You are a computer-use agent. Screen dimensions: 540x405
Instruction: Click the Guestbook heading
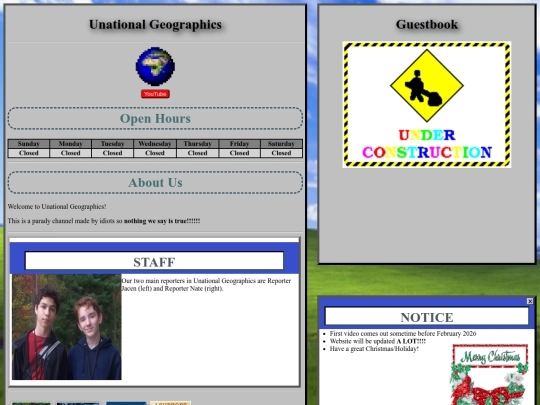tap(427, 24)
